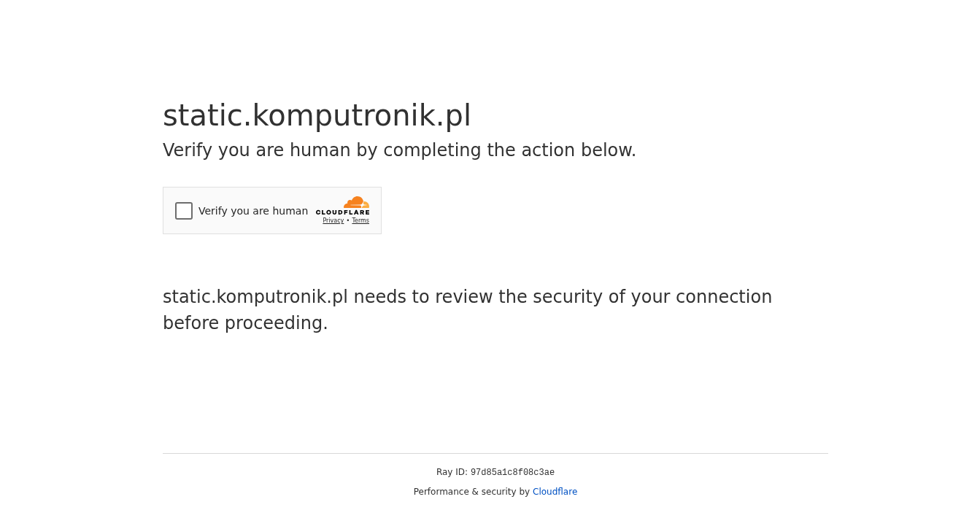Screen dimensions: 980x510
Task: Click the "completing the action below" subheading
Action: pyautogui.click(x=509, y=150)
